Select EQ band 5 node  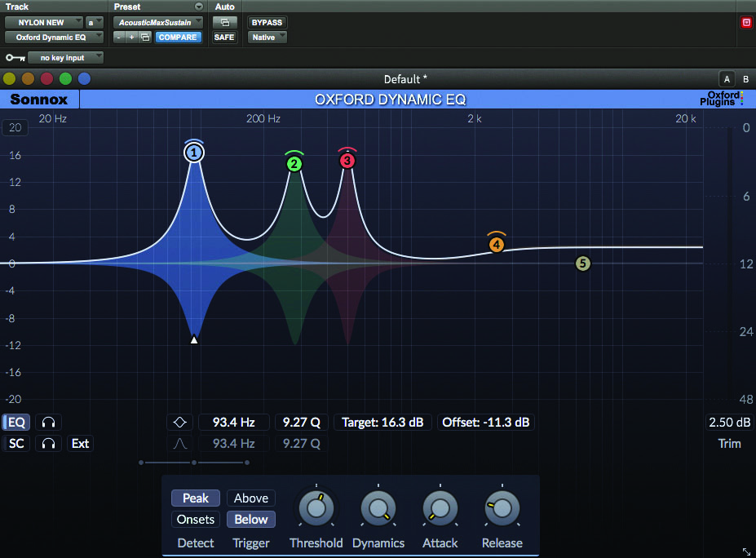pos(582,263)
